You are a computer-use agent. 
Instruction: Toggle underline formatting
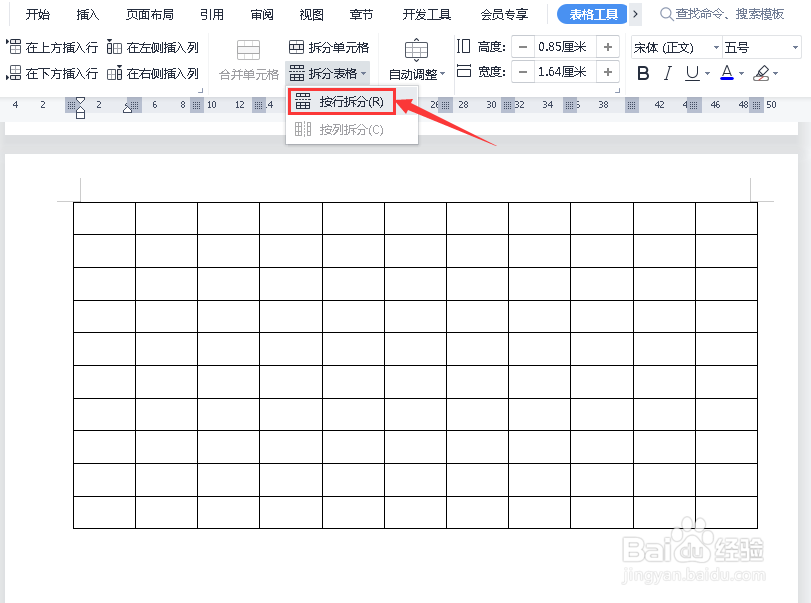(692, 72)
